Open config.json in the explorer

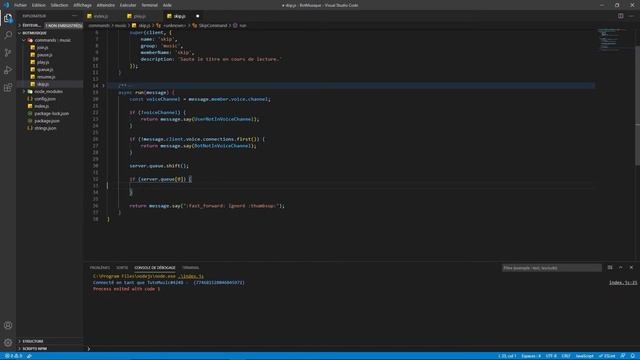45,99
